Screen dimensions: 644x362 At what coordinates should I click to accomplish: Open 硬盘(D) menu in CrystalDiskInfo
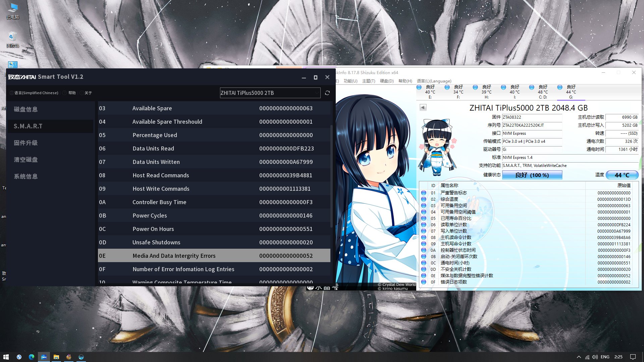[x=387, y=81]
